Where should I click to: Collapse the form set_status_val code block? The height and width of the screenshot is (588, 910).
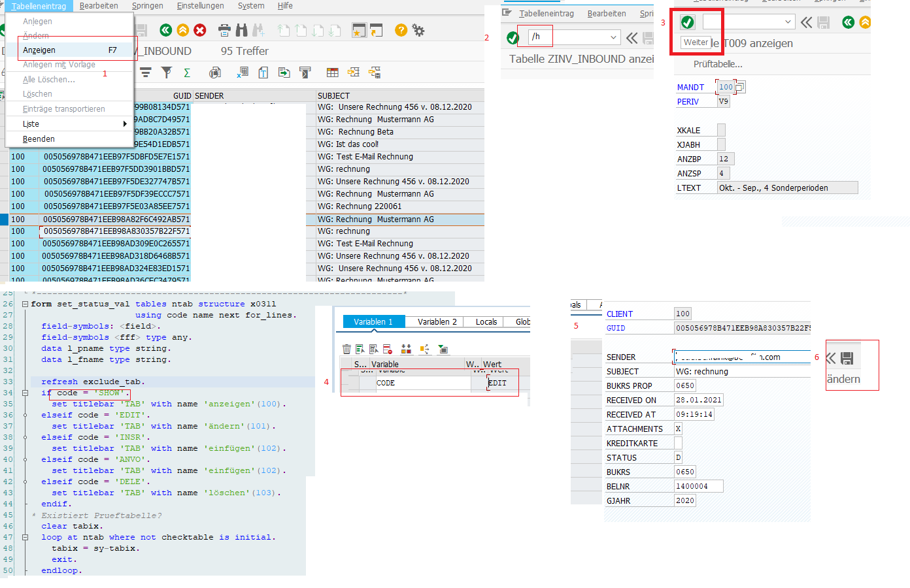click(25, 304)
